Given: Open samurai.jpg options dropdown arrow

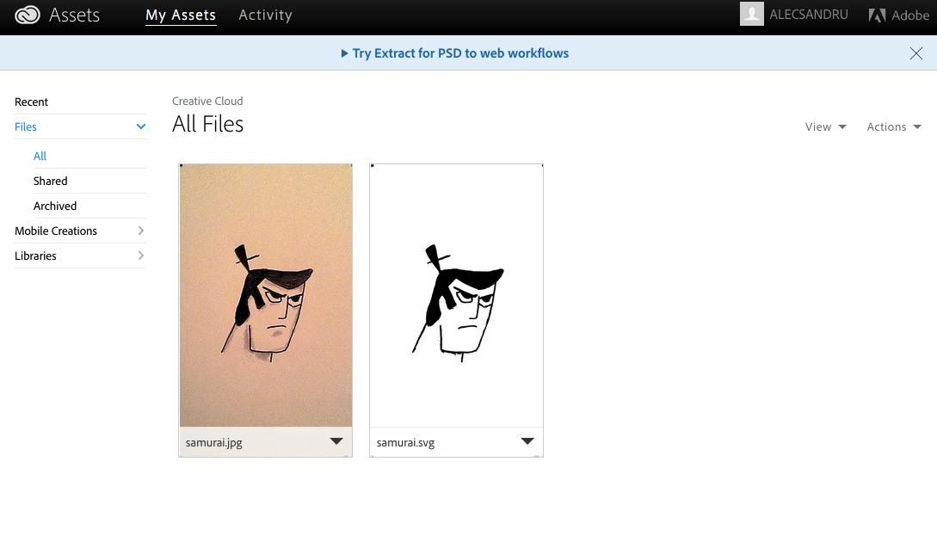Looking at the screenshot, I should tap(336, 441).
